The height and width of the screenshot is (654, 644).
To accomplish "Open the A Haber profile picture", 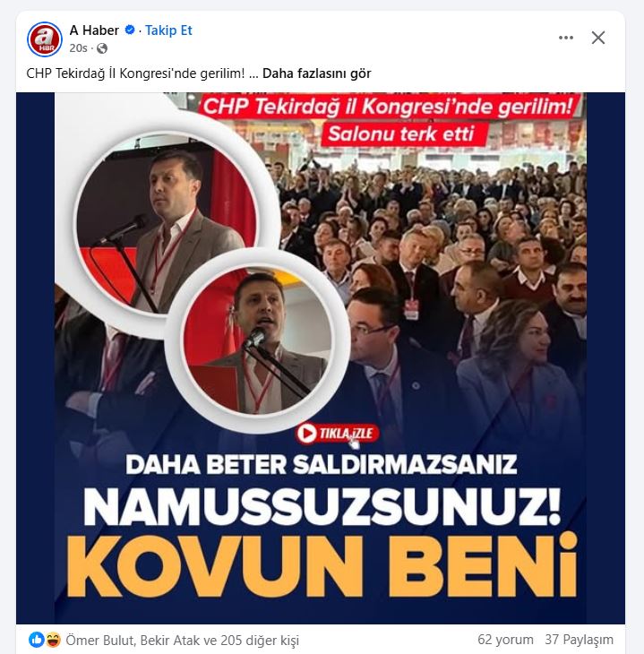I will pos(45,39).
